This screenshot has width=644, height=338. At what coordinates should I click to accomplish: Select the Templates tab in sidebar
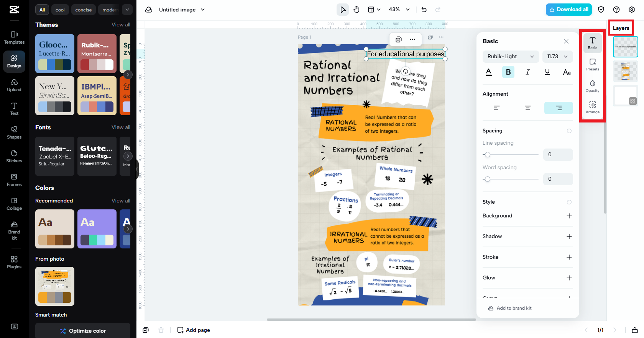[x=14, y=38]
